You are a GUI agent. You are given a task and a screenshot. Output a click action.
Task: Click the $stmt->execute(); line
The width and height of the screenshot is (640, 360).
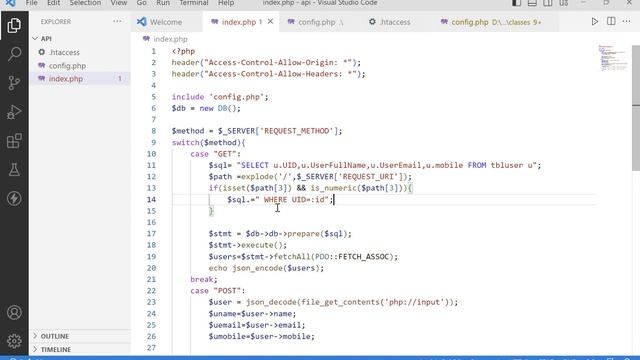coord(248,245)
